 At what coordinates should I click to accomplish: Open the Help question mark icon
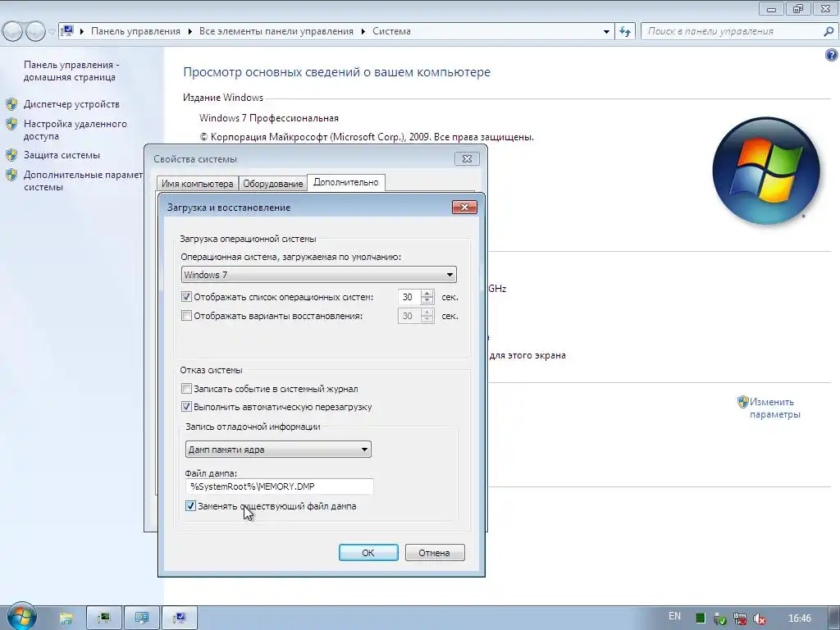coord(831,55)
